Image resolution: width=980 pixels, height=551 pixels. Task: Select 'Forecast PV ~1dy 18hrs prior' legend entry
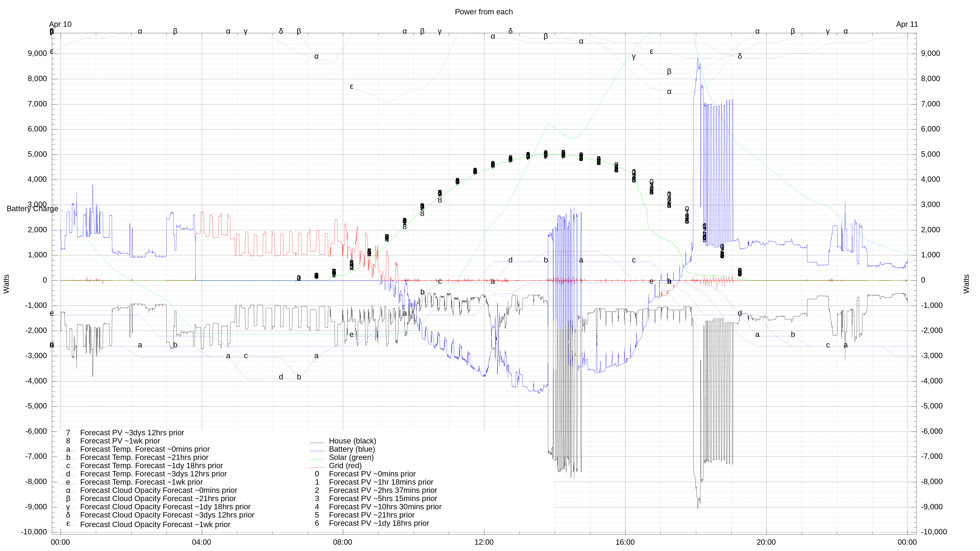[379, 524]
